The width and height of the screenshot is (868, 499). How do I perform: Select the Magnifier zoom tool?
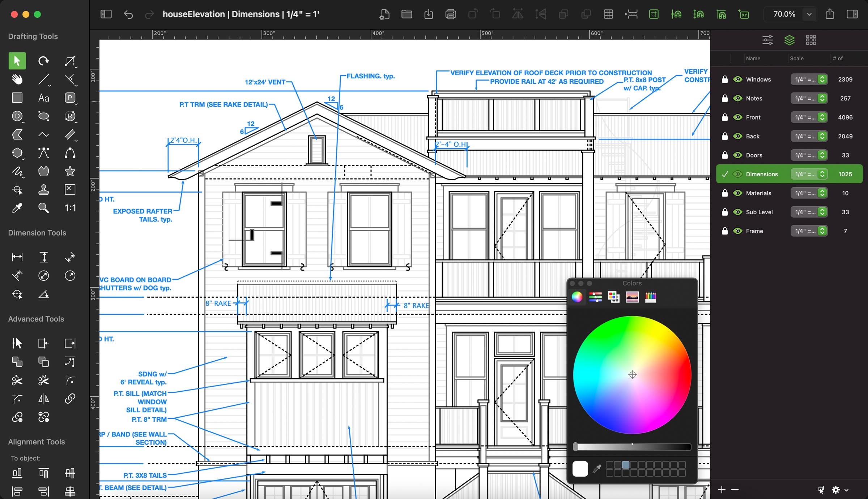coord(43,208)
